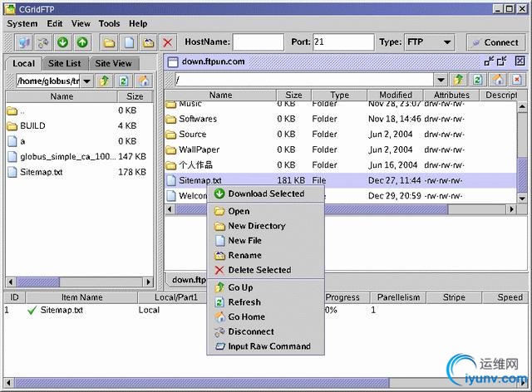The width and height of the screenshot is (532, 392).
Task: Choose Input Raw Command from context menu
Action: (266, 346)
